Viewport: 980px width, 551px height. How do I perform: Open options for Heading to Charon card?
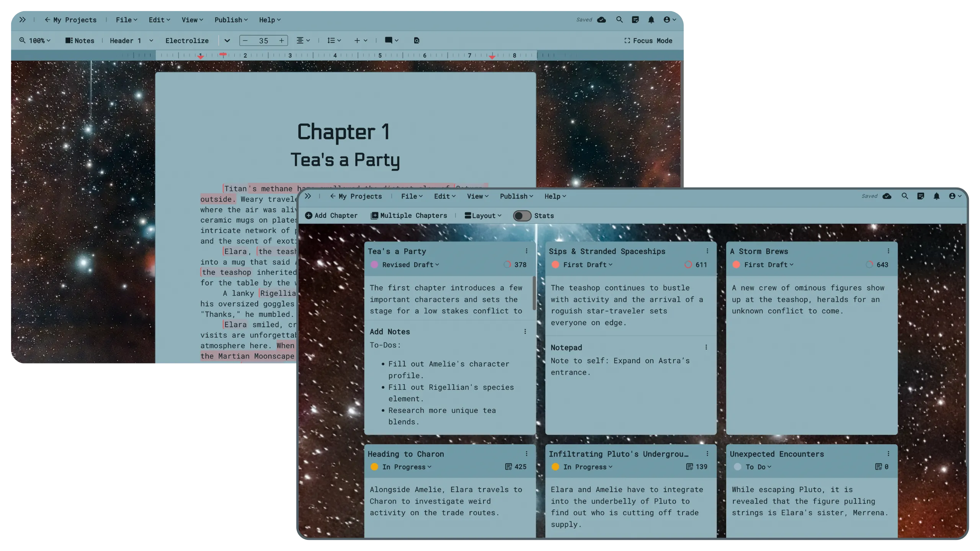tap(526, 453)
